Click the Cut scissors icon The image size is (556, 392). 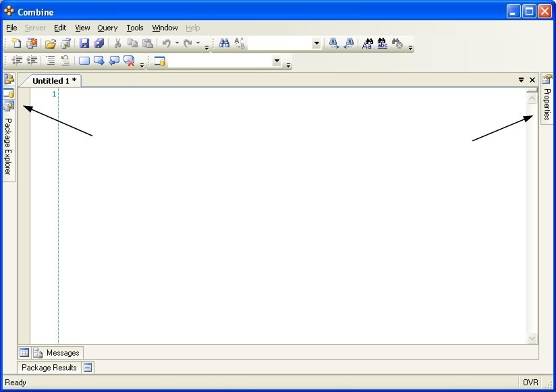coord(117,44)
